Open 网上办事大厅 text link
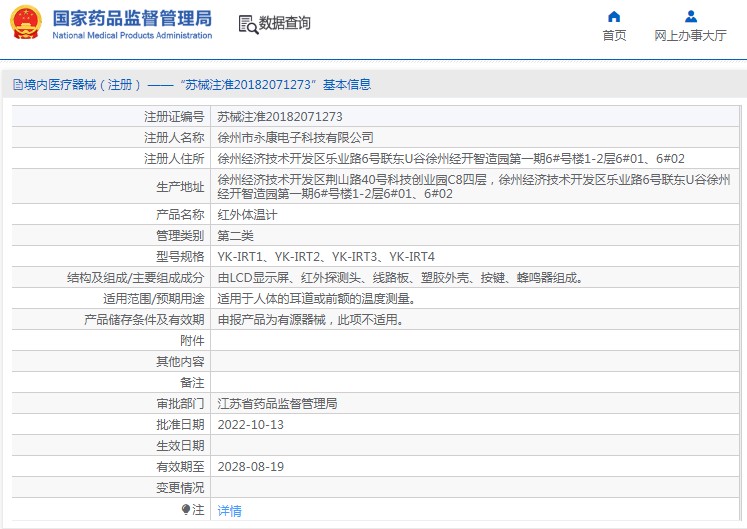Screen dimensions: 747x529 tap(690, 35)
